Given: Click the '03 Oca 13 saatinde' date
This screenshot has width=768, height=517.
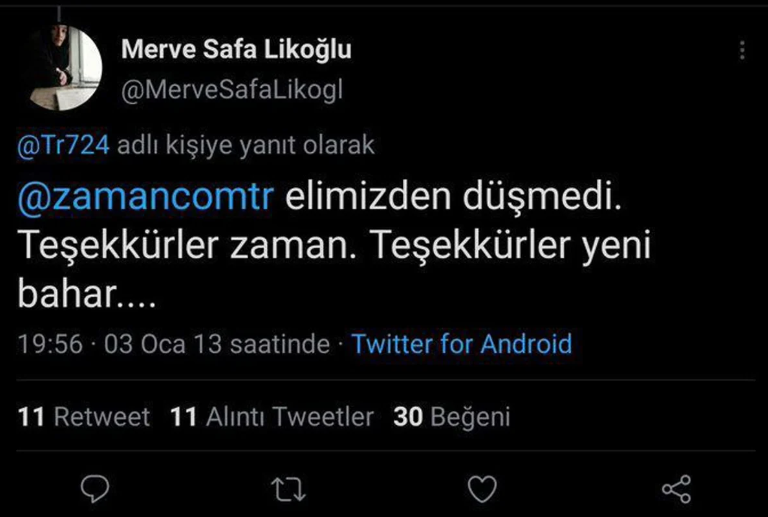Looking at the screenshot, I should click(217, 344).
